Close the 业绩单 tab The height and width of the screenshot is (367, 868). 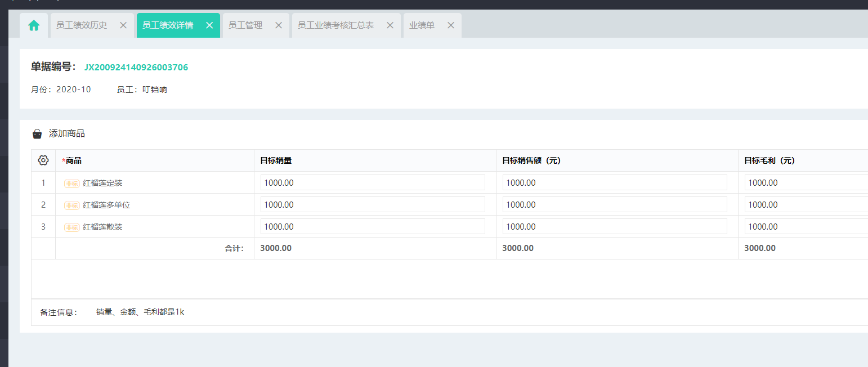click(x=450, y=25)
